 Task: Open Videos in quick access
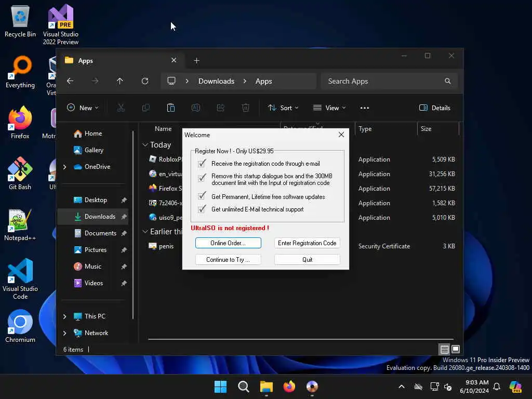[x=94, y=283]
